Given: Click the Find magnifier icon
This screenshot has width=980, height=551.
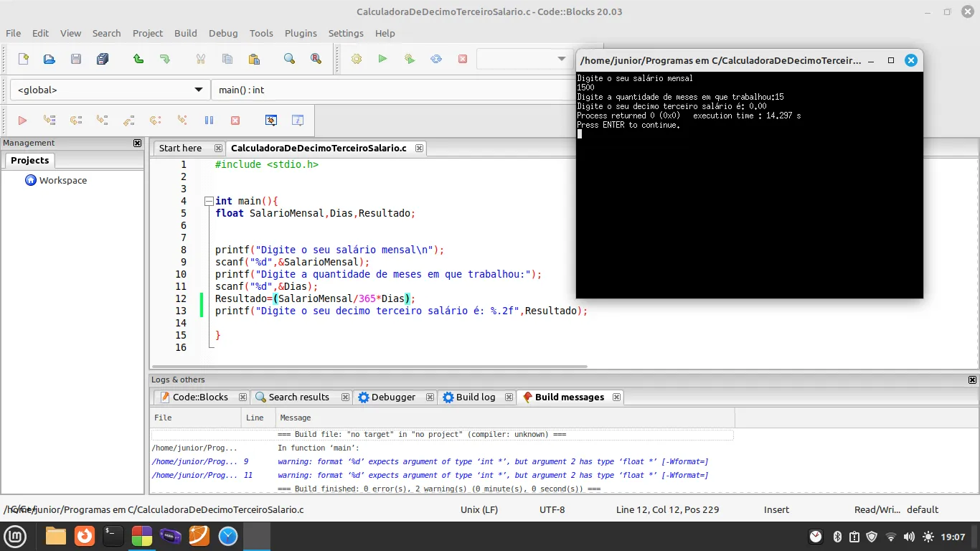Looking at the screenshot, I should point(289,59).
